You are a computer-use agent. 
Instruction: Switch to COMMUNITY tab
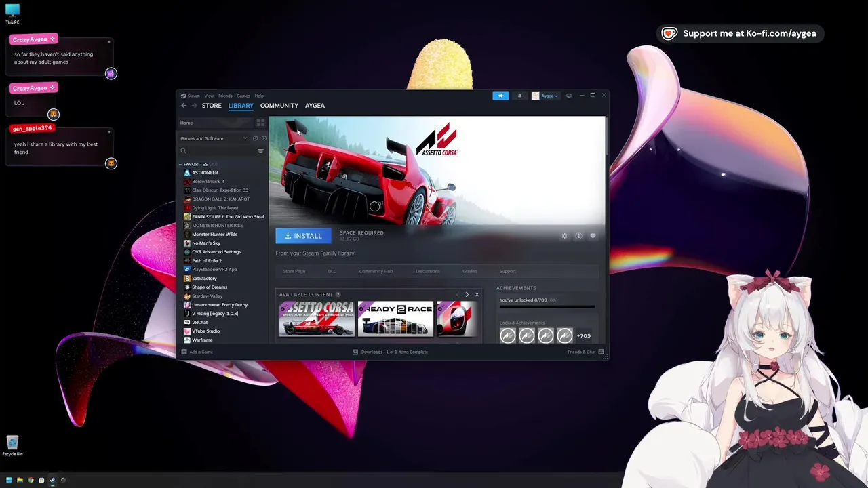pos(279,106)
